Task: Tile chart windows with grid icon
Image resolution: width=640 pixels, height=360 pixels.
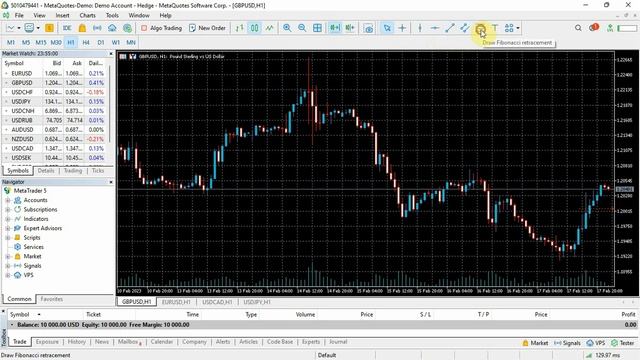Action: pyautogui.click(x=317, y=28)
